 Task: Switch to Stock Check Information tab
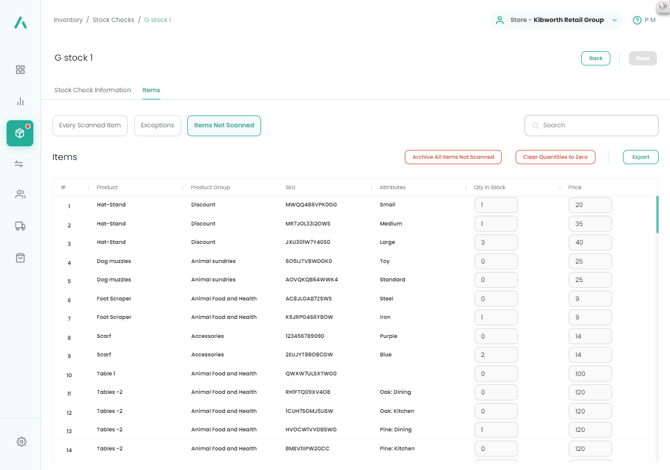pos(93,90)
